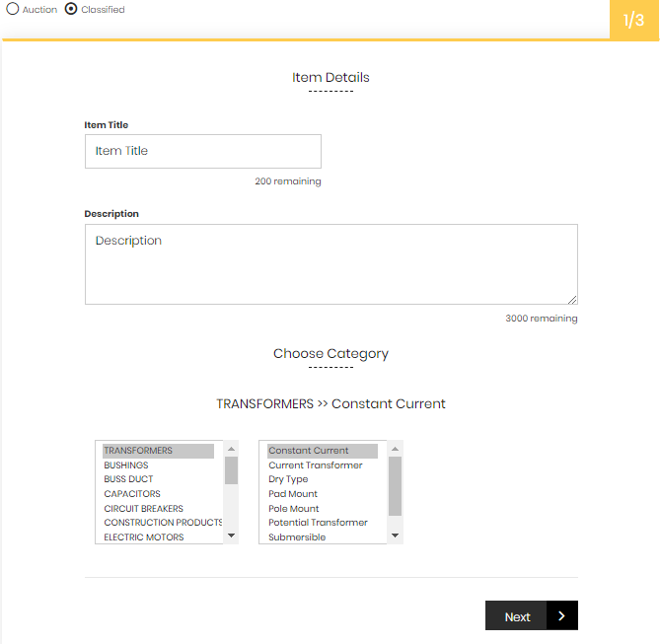Click the Item Title input field
Image resolution: width=660 pixels, height=644 pixels.
(203, 151)
